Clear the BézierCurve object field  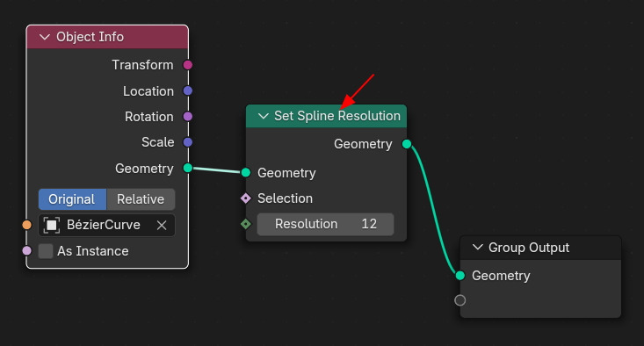tap(162, 225)
